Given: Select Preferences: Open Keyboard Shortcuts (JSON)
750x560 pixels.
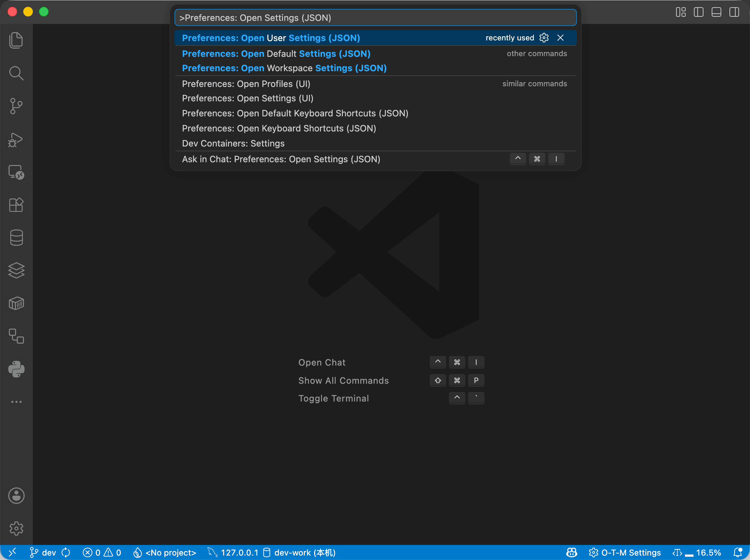Looking at the screenshot, I should tap(375, 128).
